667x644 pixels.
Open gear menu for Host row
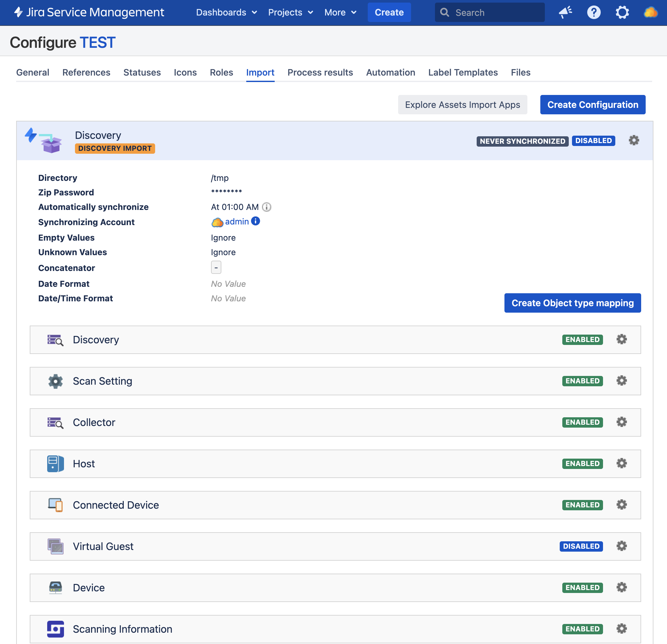tap(622, 463)
